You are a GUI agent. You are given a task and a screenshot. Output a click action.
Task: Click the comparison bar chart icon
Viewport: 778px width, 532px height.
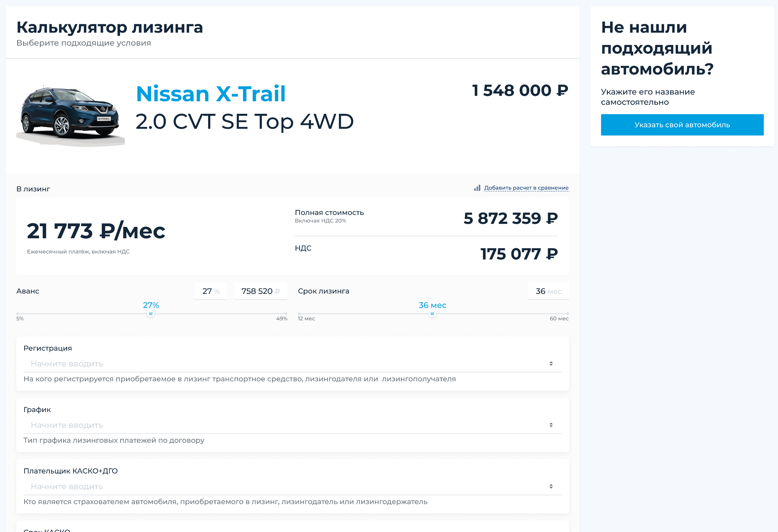(x=477, y=188)
